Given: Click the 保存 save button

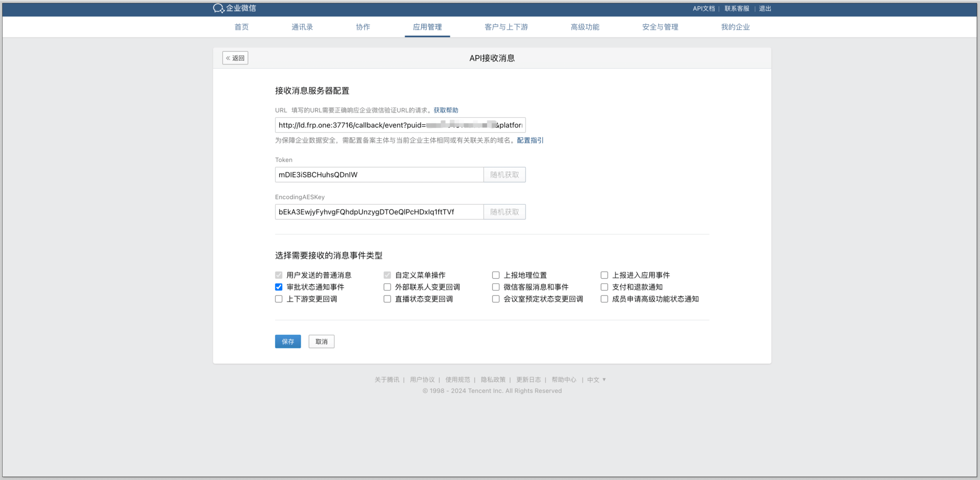Looking at the screenshot, I should tap(288, 341).
